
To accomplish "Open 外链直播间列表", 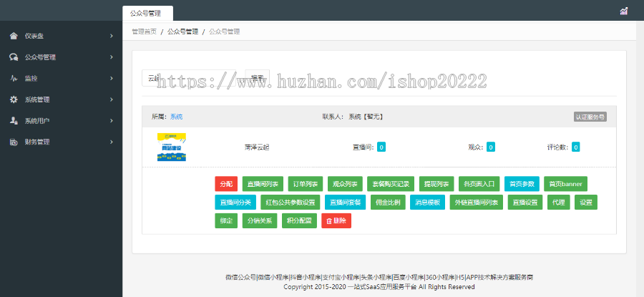I will pos(477,203).
